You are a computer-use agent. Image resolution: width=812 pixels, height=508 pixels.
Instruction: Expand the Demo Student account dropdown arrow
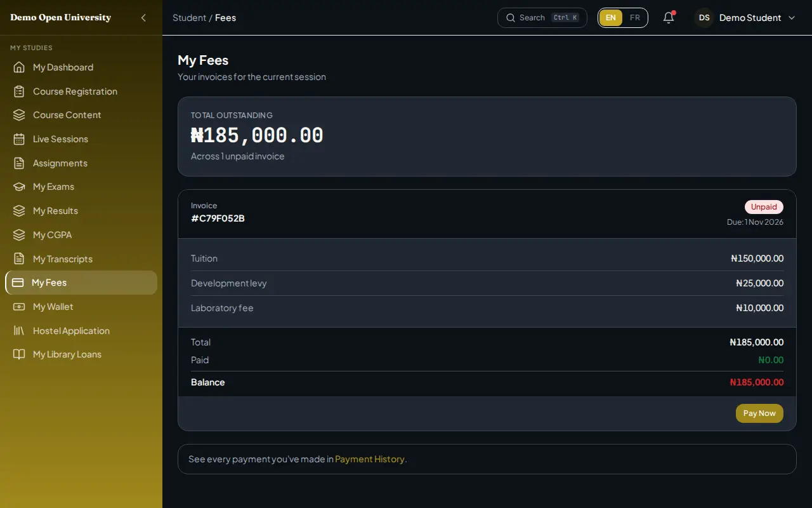point(792,18)
